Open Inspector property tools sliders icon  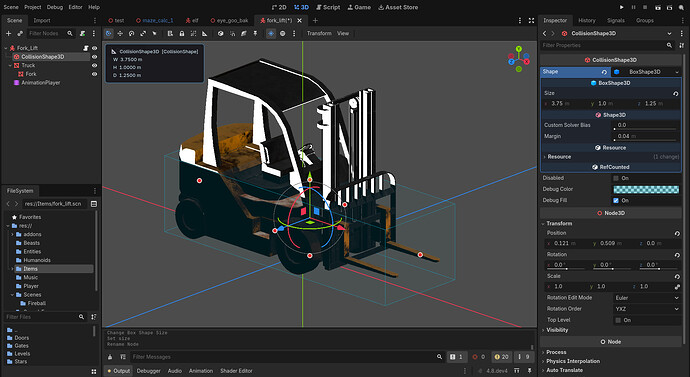coord(682,45)
